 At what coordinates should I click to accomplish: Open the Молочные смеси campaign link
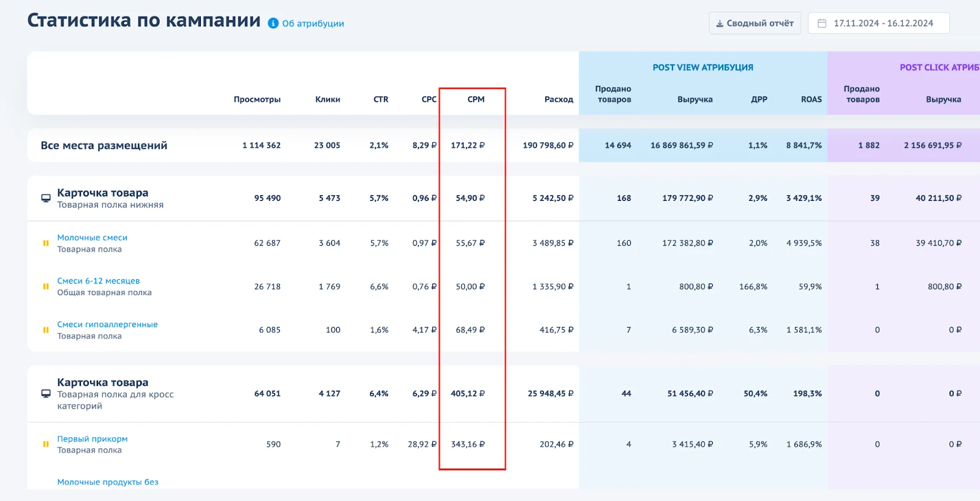coord(92,238)
